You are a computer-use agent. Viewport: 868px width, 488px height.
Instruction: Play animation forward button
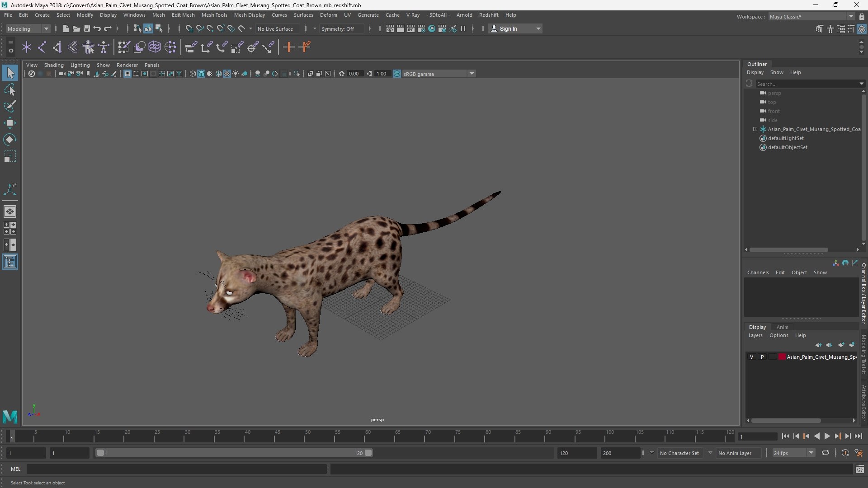coord(827,436)
